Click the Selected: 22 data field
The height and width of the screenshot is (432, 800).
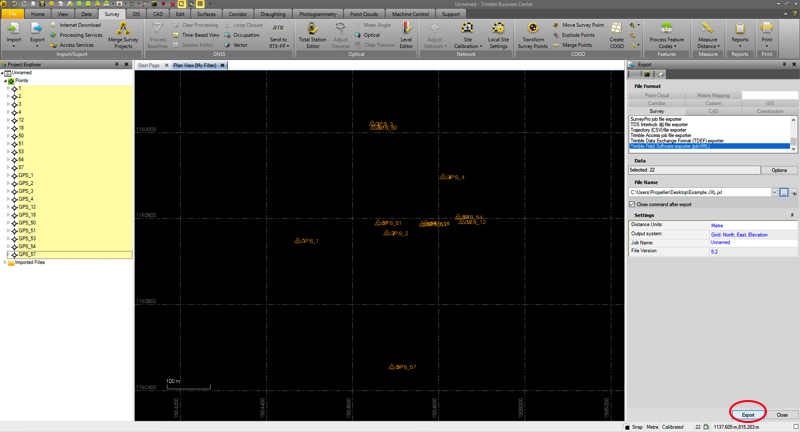(694, 170)
